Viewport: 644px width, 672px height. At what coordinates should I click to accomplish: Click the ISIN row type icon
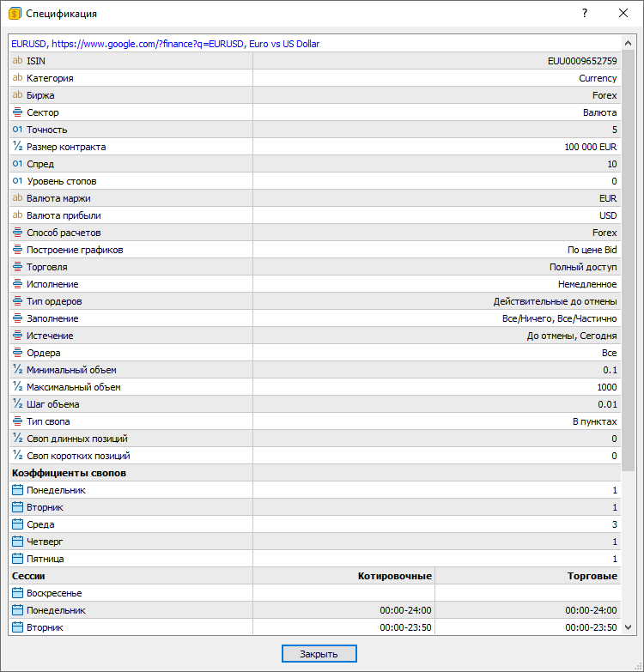[x=17, y=61]
